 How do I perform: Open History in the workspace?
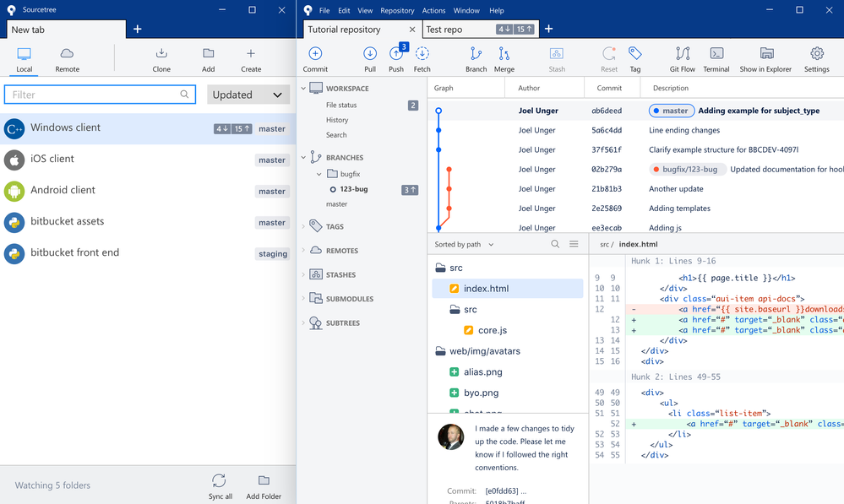337,121
